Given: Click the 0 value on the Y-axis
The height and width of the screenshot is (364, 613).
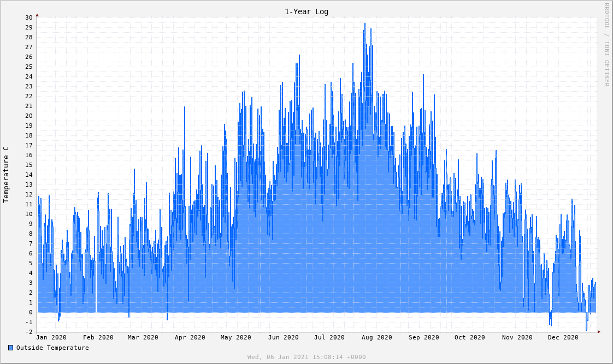Looking at the screenshot, I should tap(31, 312).
